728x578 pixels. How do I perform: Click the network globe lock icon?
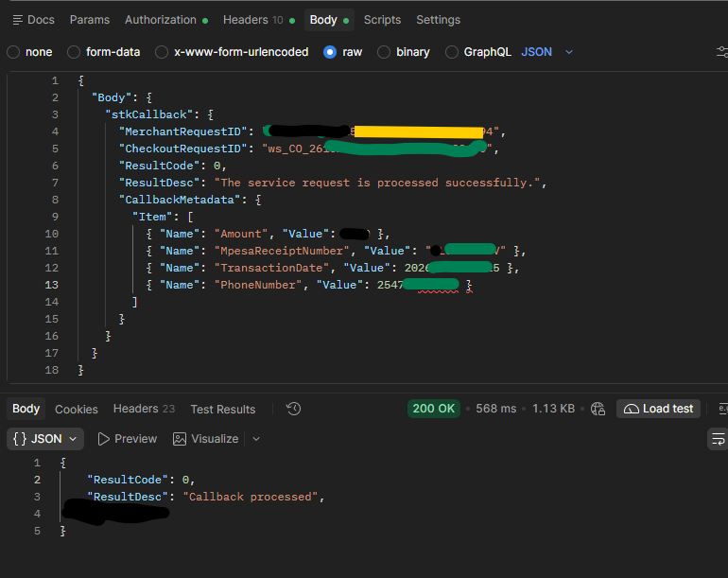[598, 409]
